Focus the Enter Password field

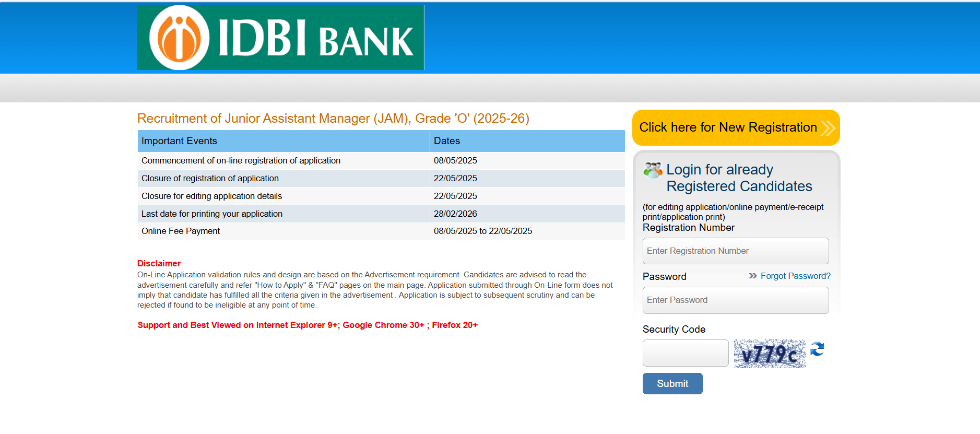coord(735,300)
